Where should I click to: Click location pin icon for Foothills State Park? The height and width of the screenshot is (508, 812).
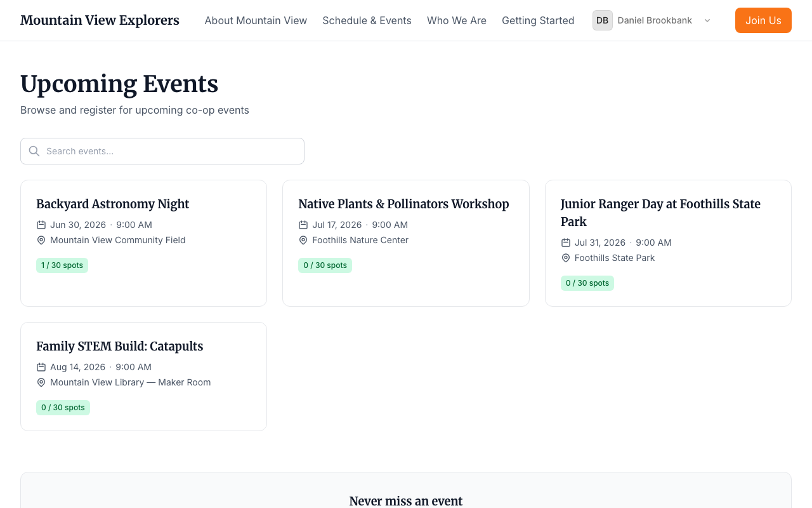tap(566, 258)
